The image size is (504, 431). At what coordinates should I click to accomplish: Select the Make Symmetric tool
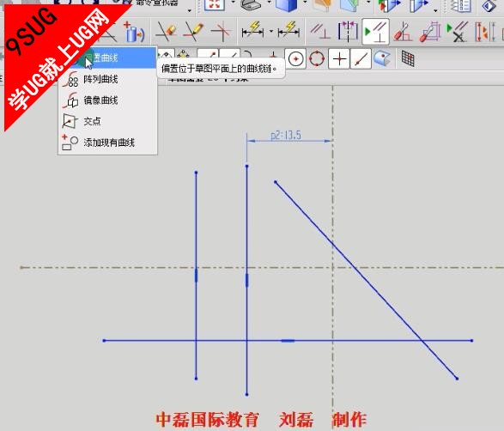(348, 32)
